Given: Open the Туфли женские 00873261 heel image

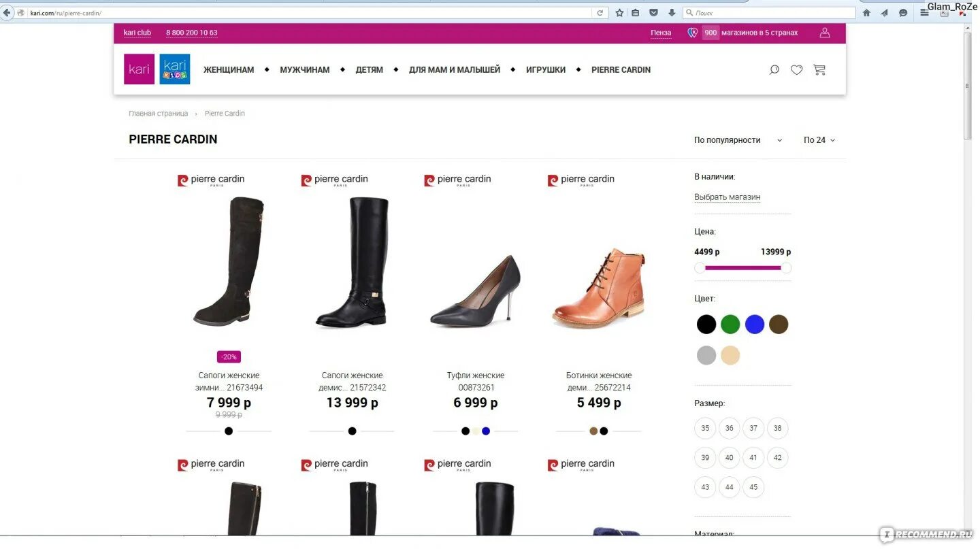Looking at the screenshot, I should click(476, 291).
